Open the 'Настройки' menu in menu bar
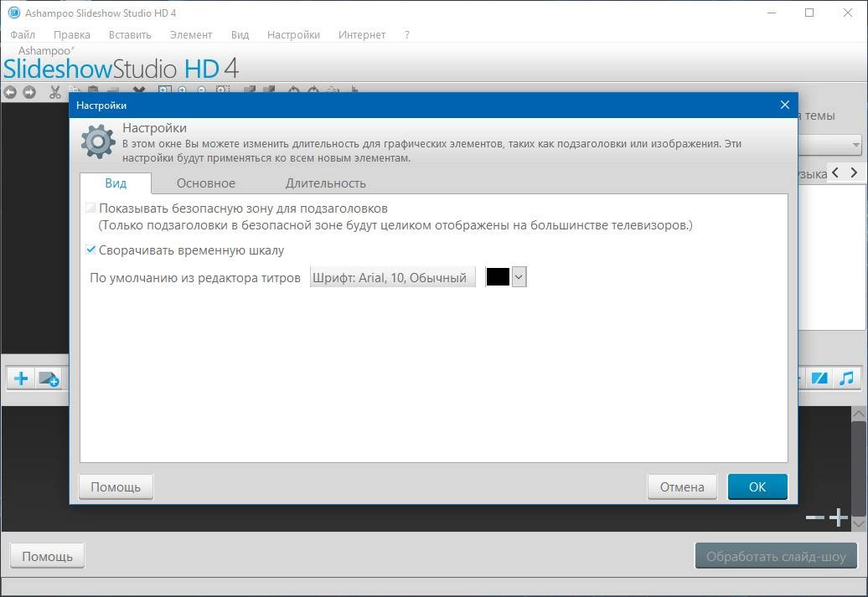868x597 pixels. [293, 34]
